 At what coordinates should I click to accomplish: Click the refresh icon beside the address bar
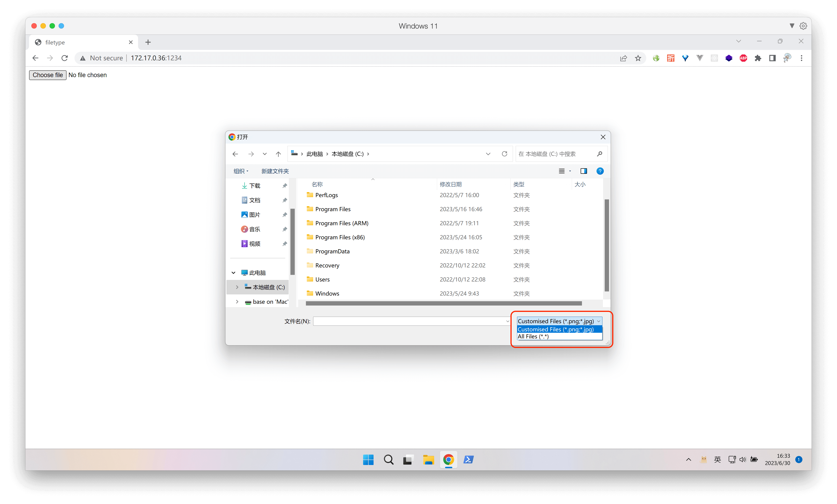(x=504, y=154)
